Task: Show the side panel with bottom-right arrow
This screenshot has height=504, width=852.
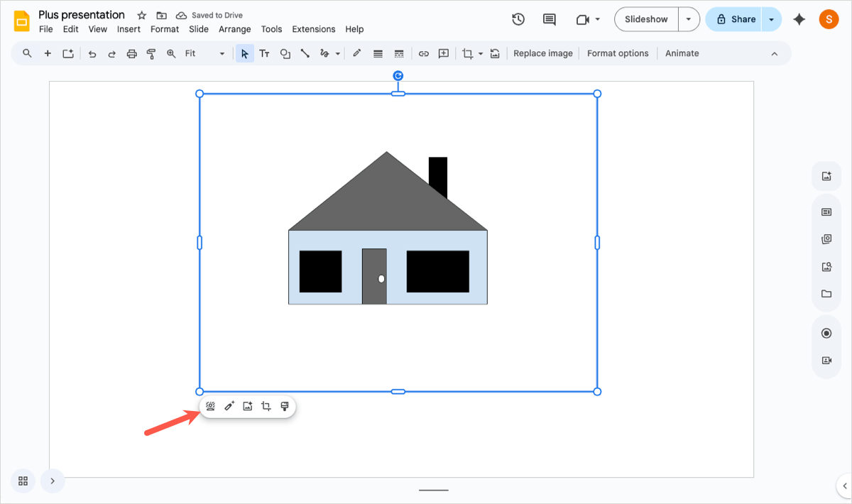Action: pos(844,486)
